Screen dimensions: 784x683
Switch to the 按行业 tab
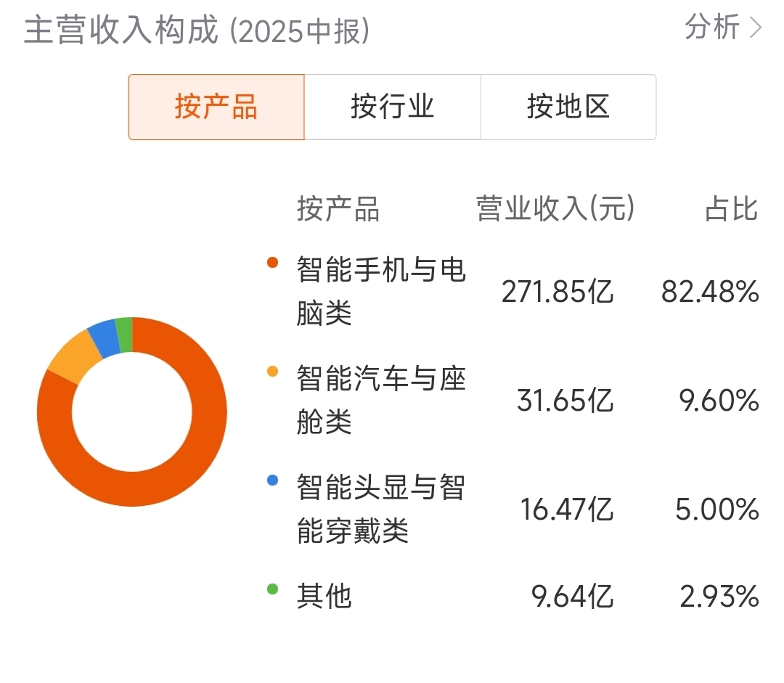point(392,107)
